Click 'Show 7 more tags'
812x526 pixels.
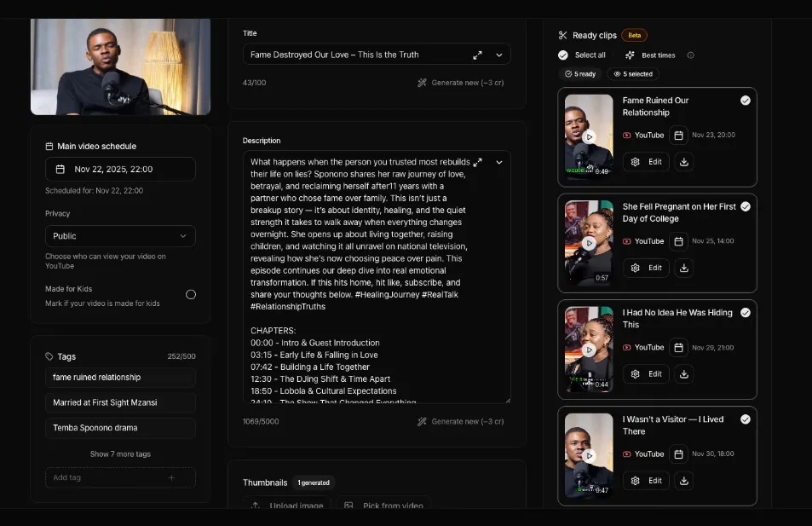pyautogui.click(x=120, y=454)
